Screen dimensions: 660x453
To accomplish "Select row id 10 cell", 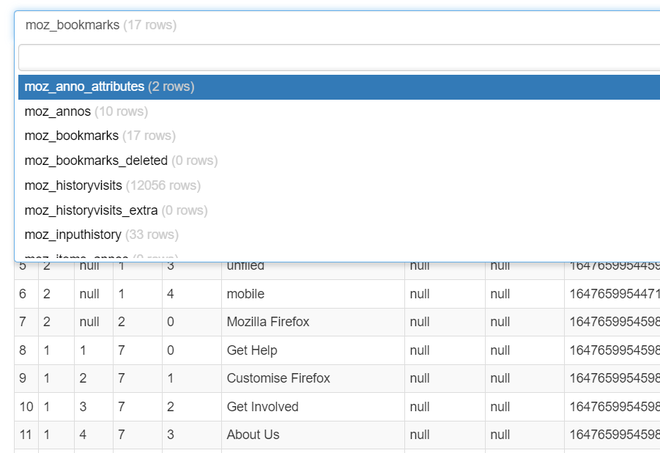I will click(x=27, y=407).
